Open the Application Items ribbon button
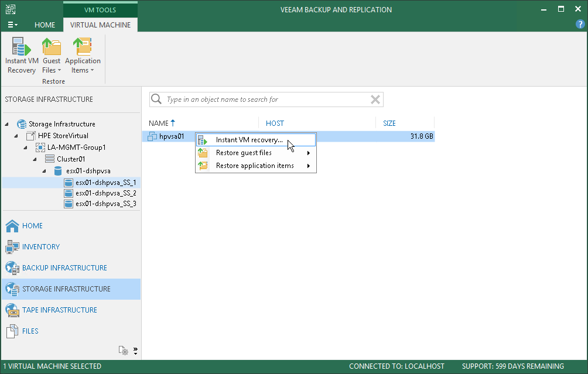Viewport: 588px width, 374px height. click(x=83, y=56)
